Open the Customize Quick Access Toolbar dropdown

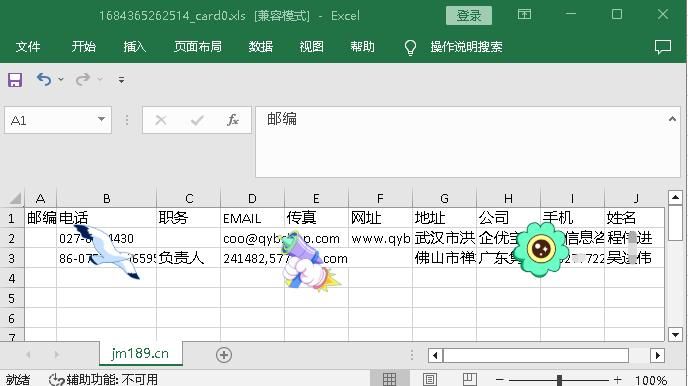point(121,79)
